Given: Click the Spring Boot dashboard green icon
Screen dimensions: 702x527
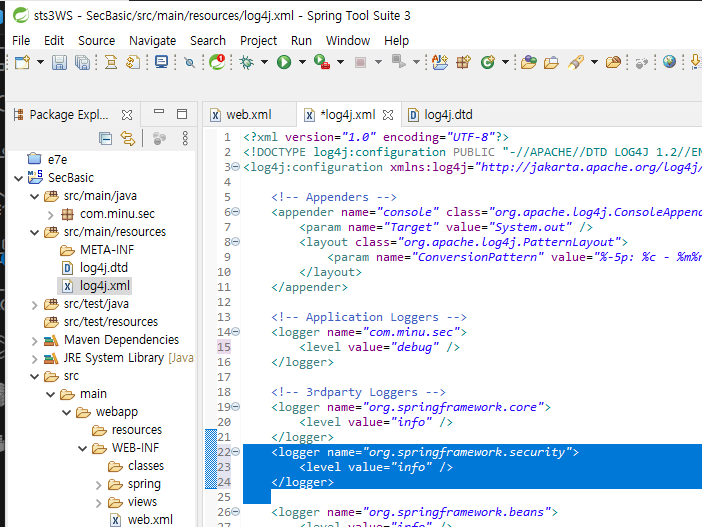Looking at the screenshot, I should pos(217,62).
